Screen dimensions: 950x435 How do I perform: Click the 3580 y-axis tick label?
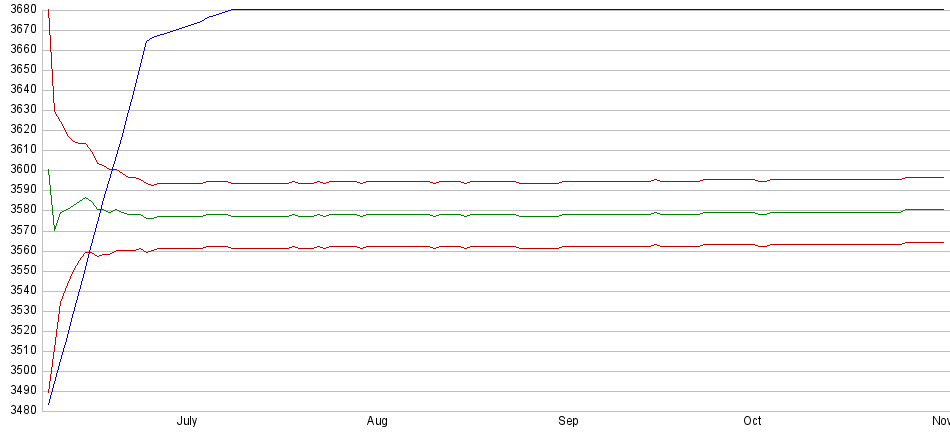pyautogui.click(x=18, y=210)
